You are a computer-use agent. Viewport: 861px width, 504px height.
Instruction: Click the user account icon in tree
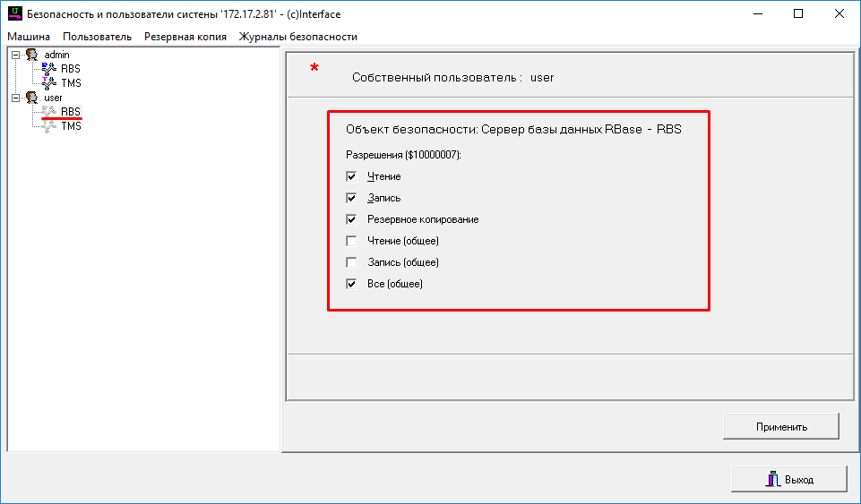[32, 98]
